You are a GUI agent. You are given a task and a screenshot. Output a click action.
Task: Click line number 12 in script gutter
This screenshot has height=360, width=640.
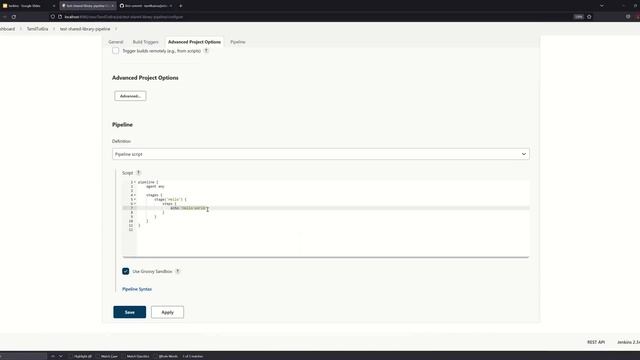point(131,229)
